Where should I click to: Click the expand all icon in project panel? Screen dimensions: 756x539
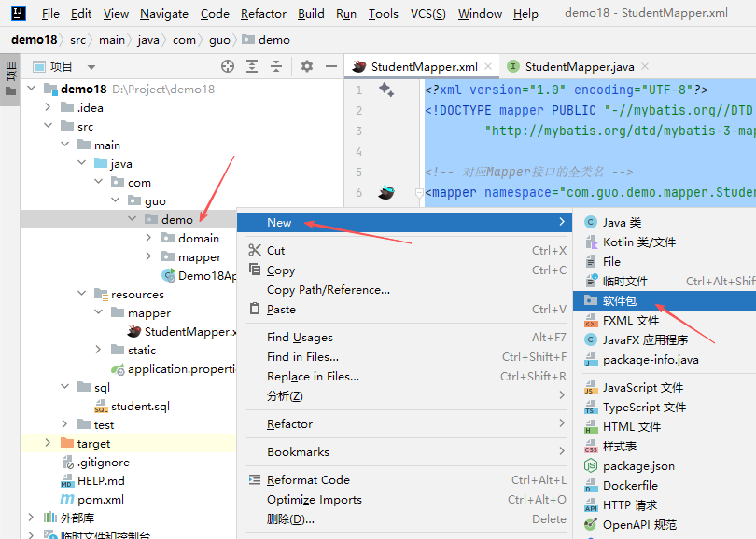(x=252, y=66)
